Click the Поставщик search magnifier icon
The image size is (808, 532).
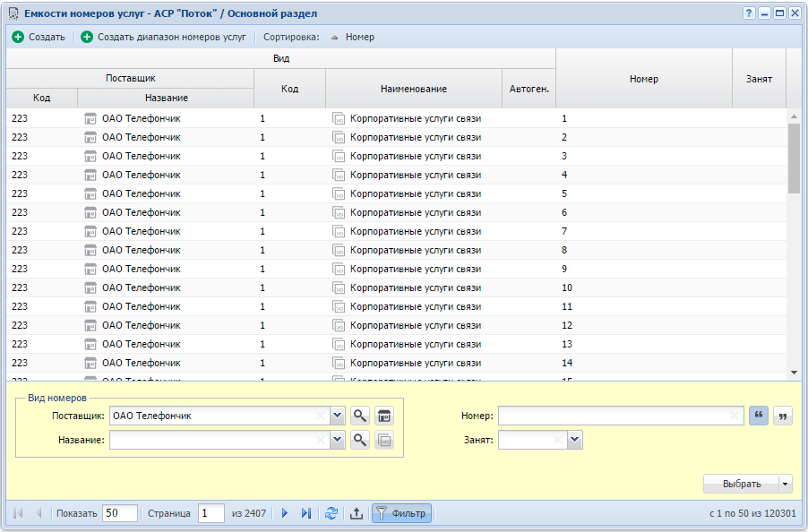360,416
